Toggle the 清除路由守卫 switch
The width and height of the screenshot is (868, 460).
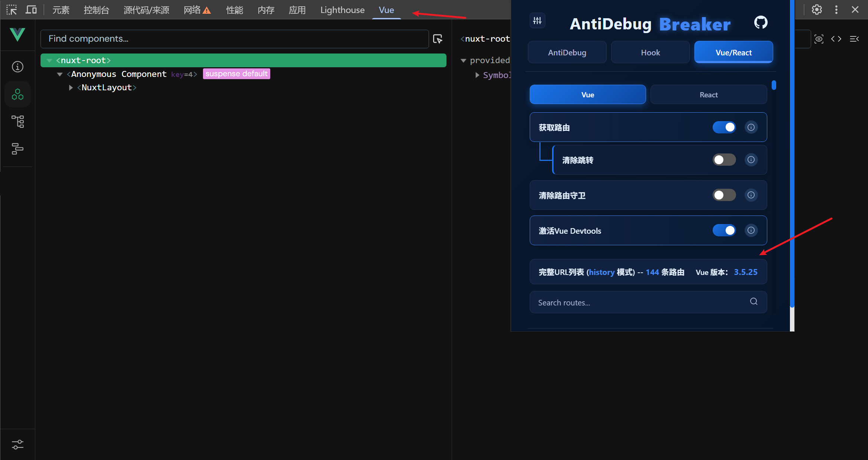point(724,195)
